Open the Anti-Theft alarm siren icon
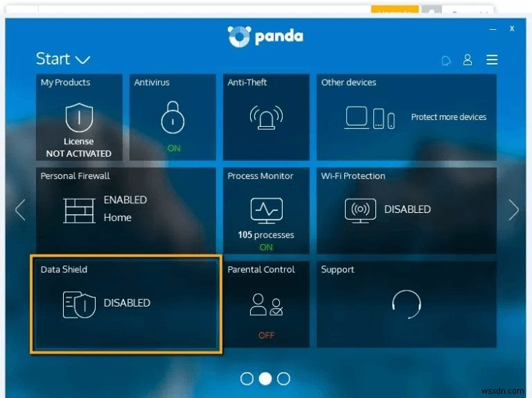532x398 pixels. 266,117
